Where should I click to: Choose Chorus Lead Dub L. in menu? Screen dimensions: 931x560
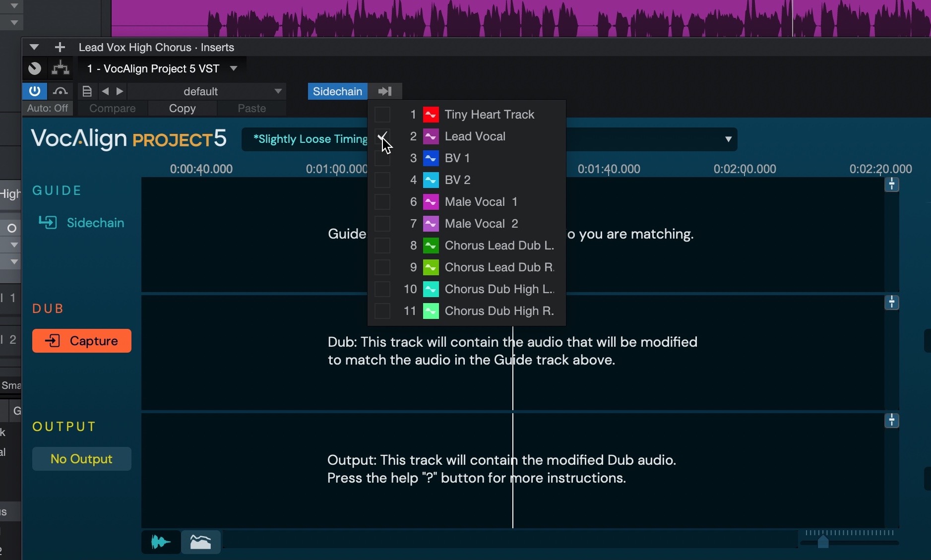(498, 246)
